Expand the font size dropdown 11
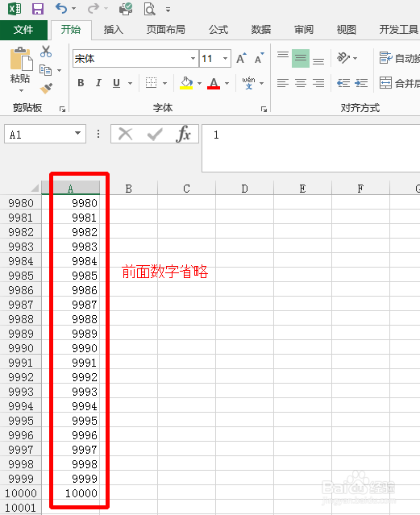 click(225, 59)
